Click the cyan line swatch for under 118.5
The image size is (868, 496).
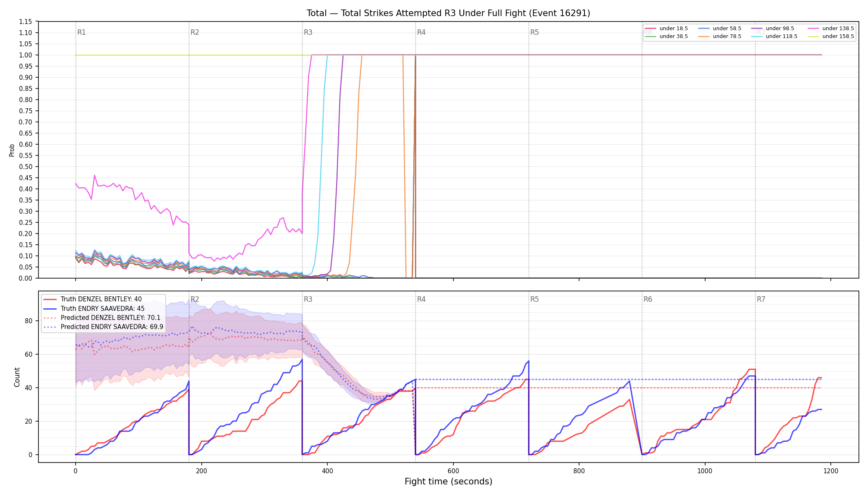click(757, 36)
